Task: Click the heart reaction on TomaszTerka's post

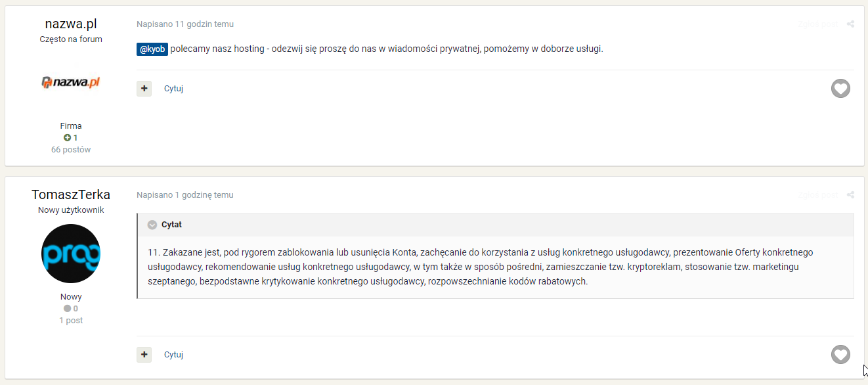Action: pyautogui.click(x=840, y=354)
